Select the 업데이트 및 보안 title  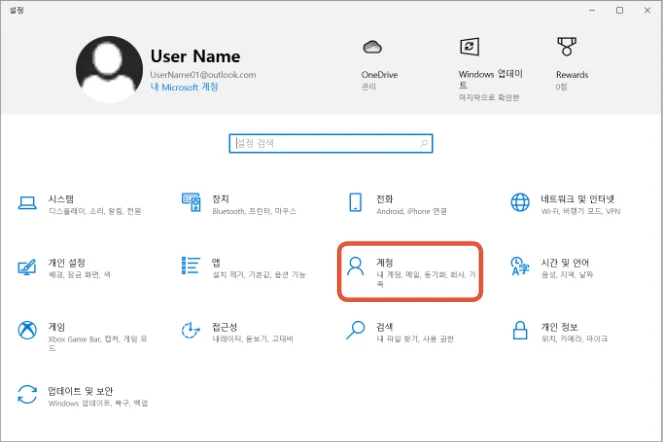coord(80,391)
